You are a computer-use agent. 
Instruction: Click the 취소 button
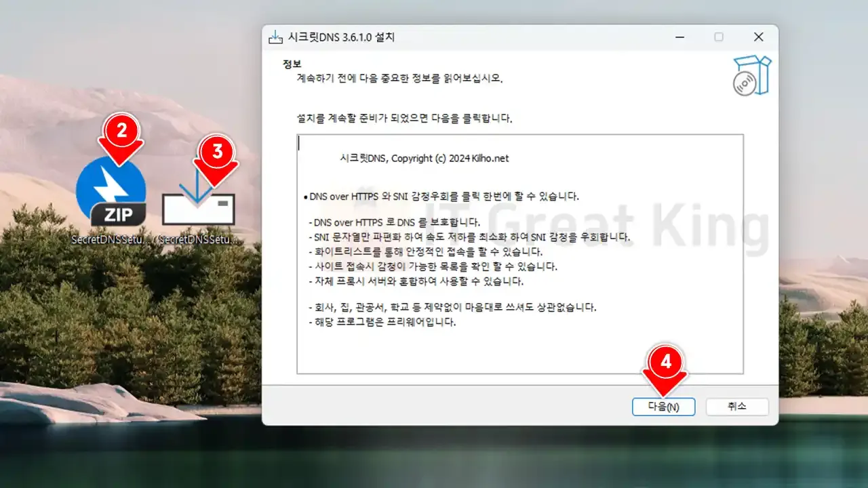click(737, 407)
